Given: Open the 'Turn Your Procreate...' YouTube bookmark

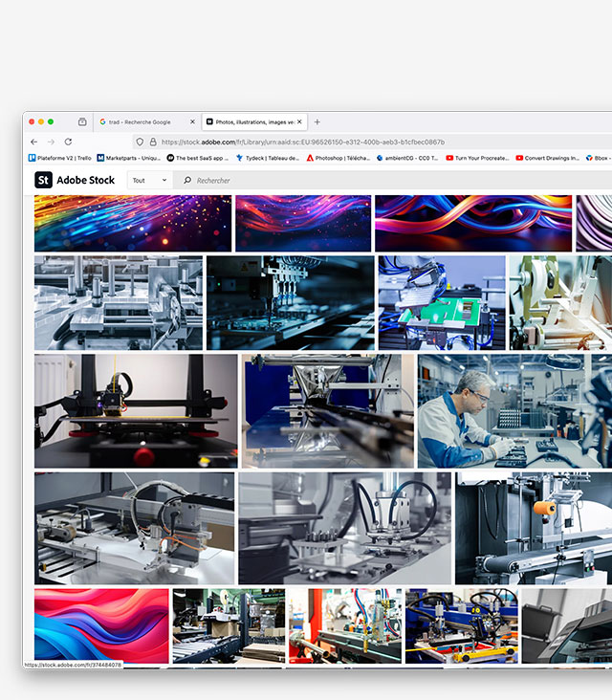Looking at the screenshot, I should pyautogui.click(x=477, y=158).
